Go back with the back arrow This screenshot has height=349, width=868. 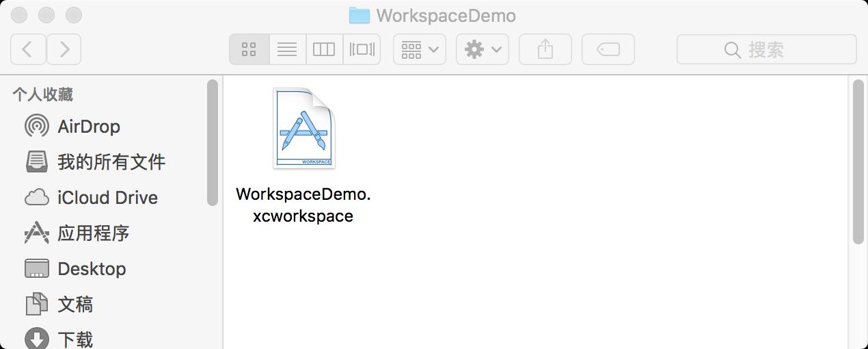tap(29, 49)
